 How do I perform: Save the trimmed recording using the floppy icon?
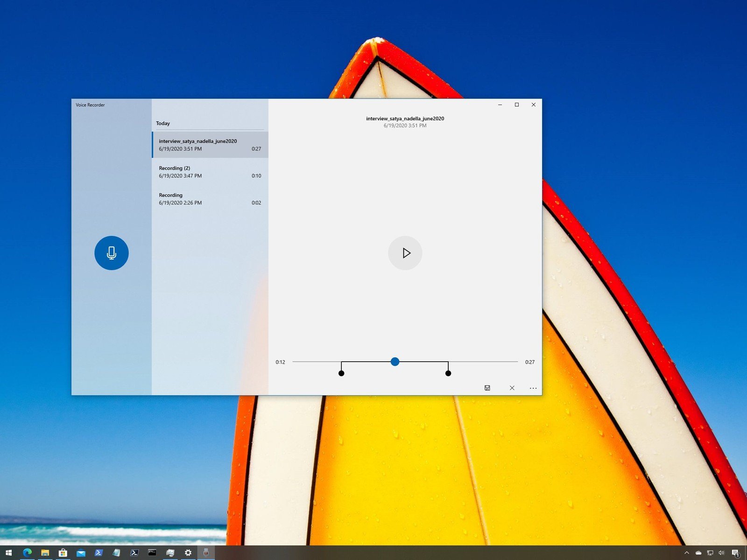click(488, 388)
